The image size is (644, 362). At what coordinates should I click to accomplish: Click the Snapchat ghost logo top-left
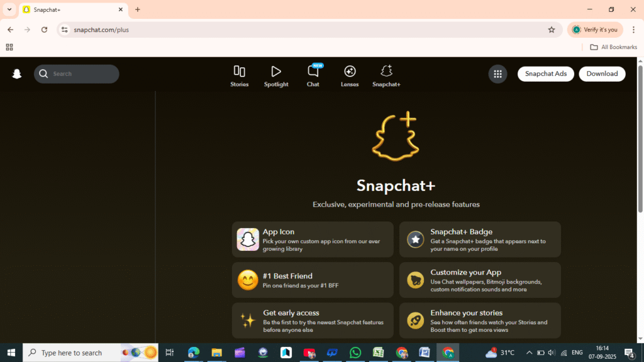[16, 74]
